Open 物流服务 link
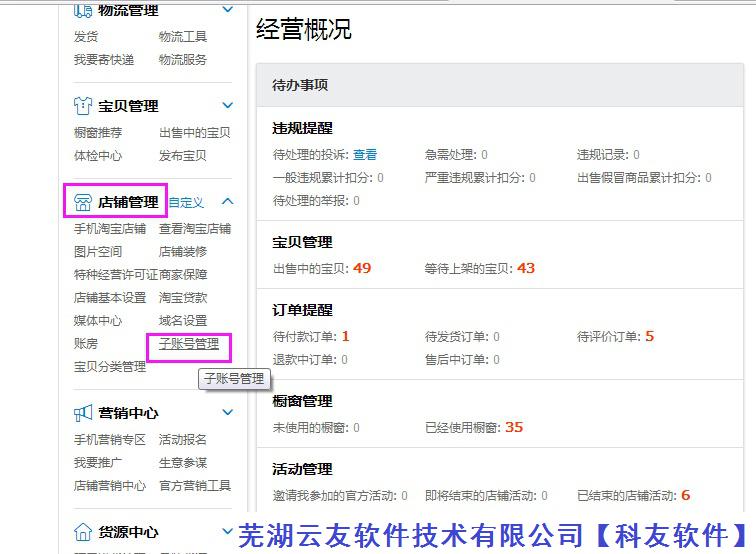Viewport: 756px width, 554px height. tap(183, 60)
